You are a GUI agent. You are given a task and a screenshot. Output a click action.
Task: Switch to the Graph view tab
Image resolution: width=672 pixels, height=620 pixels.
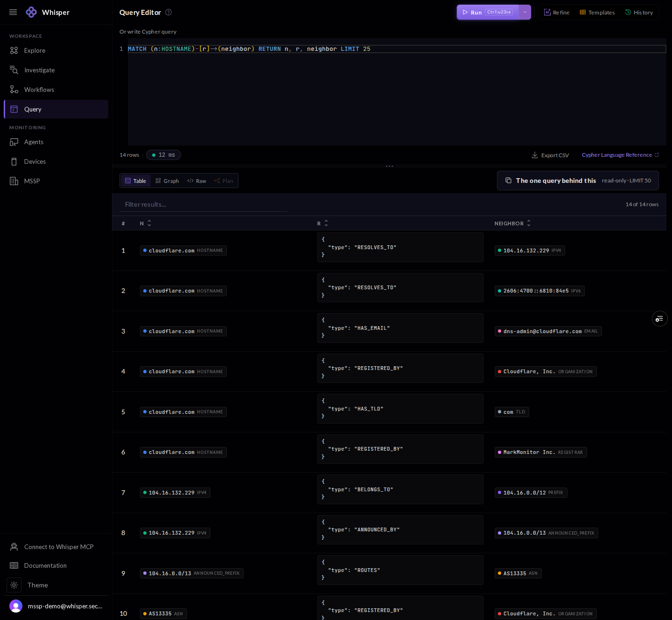pyautogui.click(x=167, y=181)
